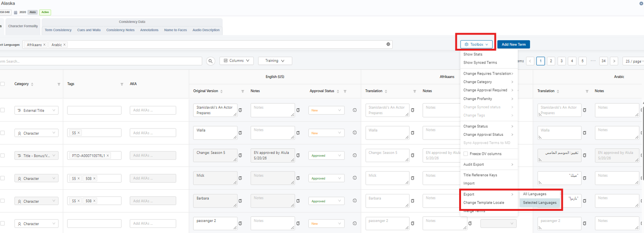Click the copy icon next to Walla original version
The image size is (644, 233).
(240, 133)
